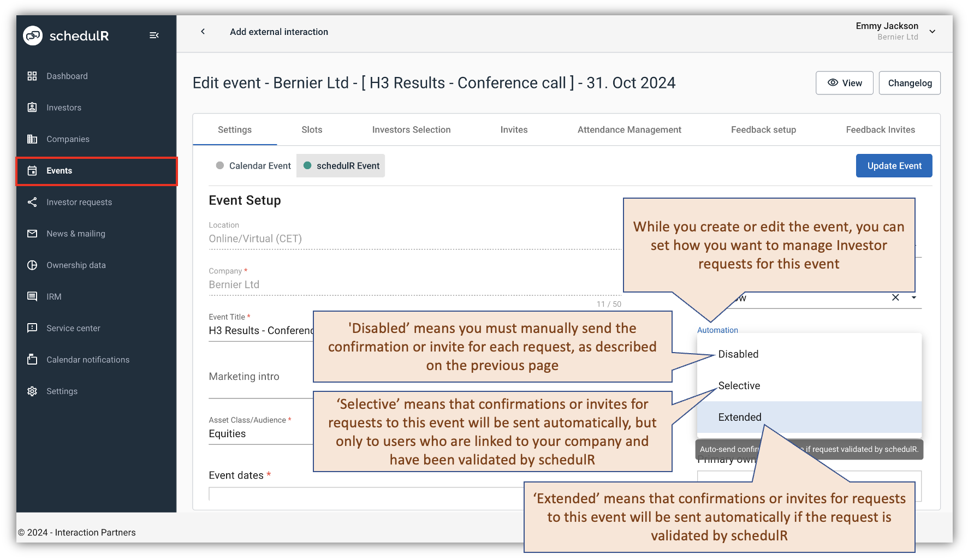Viewport: 974px width, 560px height.
Task: Open Calendar notifications
Action: click(x=87, y=360)
